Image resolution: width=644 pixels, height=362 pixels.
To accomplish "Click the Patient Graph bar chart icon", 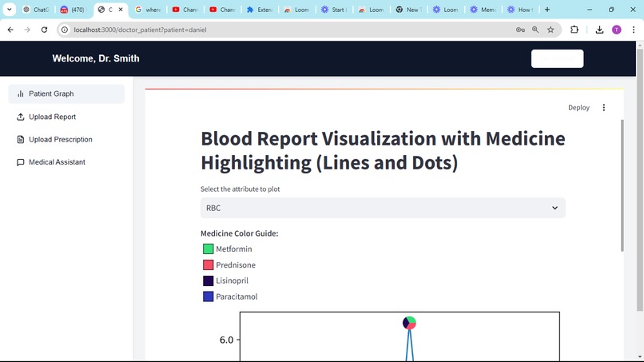I will [21, 93].
